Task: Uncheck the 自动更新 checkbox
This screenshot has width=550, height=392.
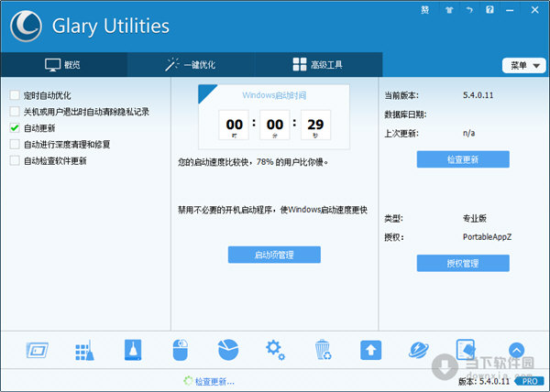Action: point(15,128)
